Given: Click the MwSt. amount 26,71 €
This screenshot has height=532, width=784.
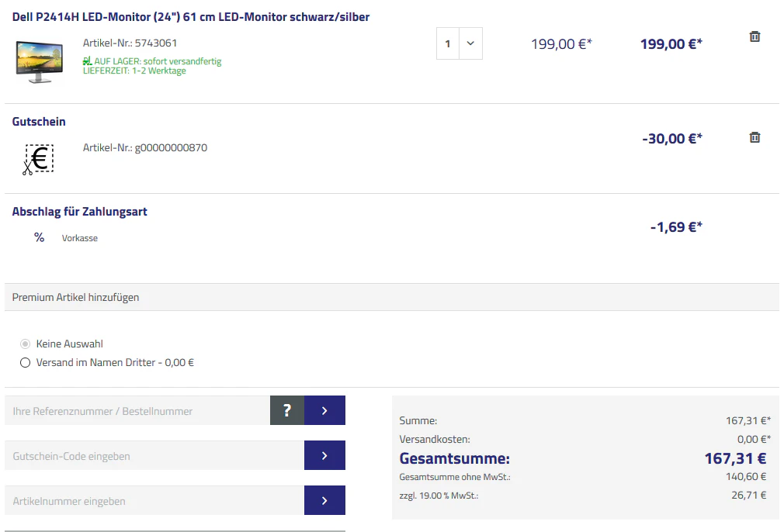Looking at the screenshot, I should (x=748, y=495).
